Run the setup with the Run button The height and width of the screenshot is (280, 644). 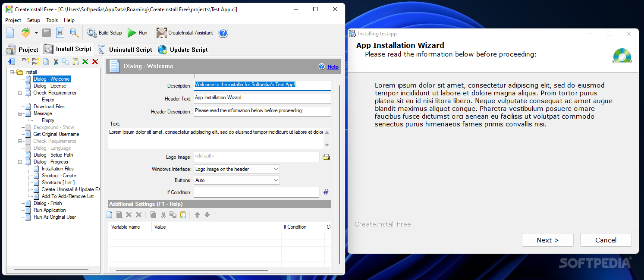(138, 33)
